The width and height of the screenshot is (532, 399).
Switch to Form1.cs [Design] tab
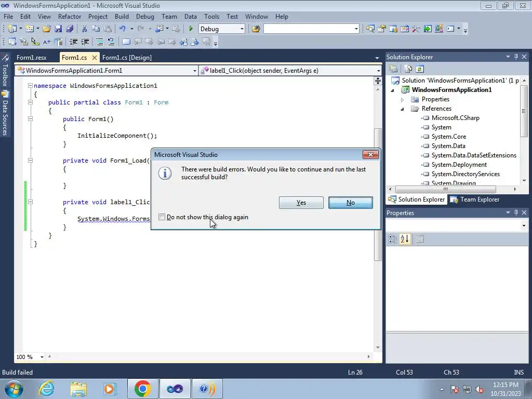coord(127,57)
